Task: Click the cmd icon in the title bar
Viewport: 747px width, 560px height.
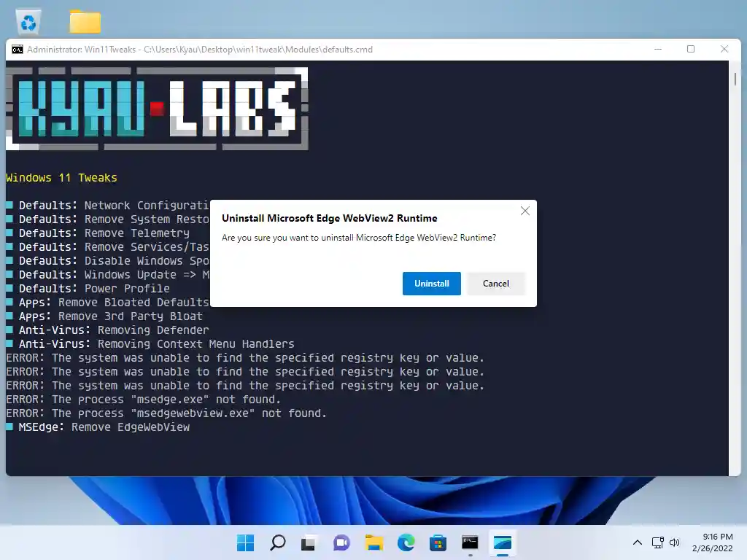Action: (x=18, y=50)
